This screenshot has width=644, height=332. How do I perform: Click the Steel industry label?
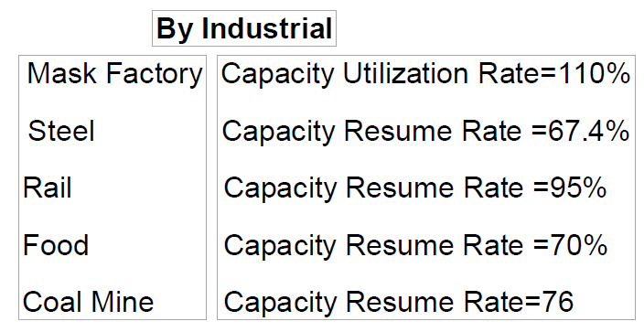[61, 131]
